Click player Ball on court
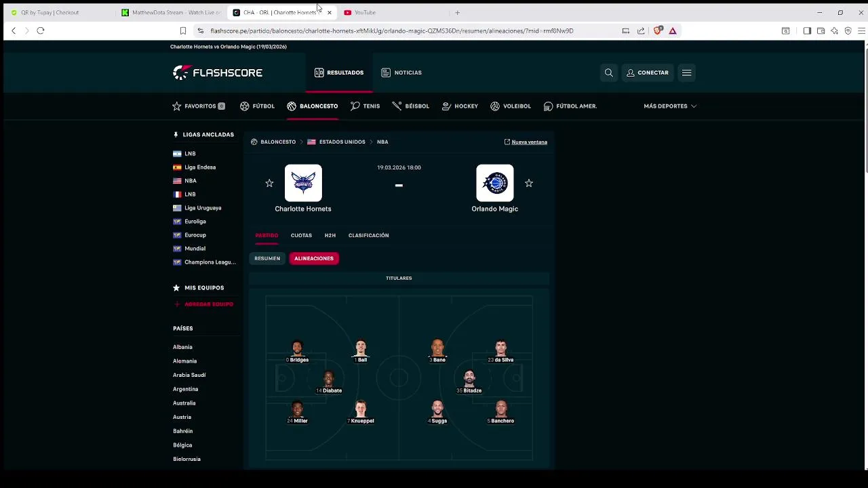The image size is (868, 488). 360,352
